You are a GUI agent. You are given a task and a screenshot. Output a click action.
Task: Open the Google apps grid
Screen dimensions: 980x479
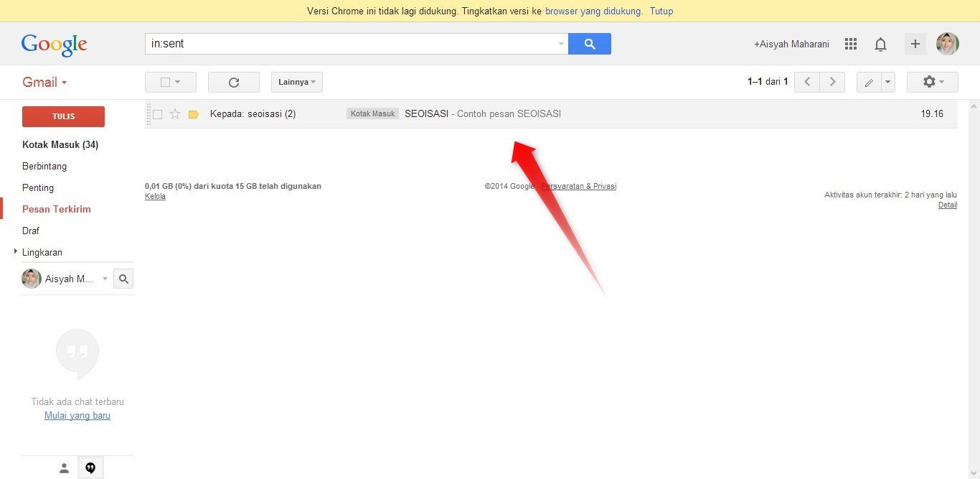click(850, 44)
